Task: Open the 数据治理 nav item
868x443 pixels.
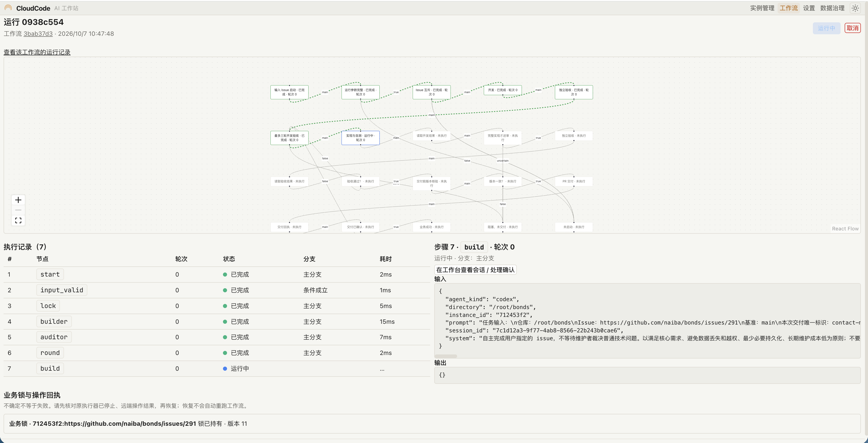Action: (x=832, y=8)
